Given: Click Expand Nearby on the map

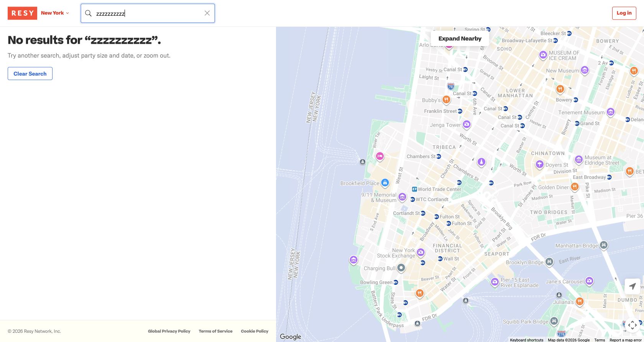Looking at the screenshot, I should point(460,38).
